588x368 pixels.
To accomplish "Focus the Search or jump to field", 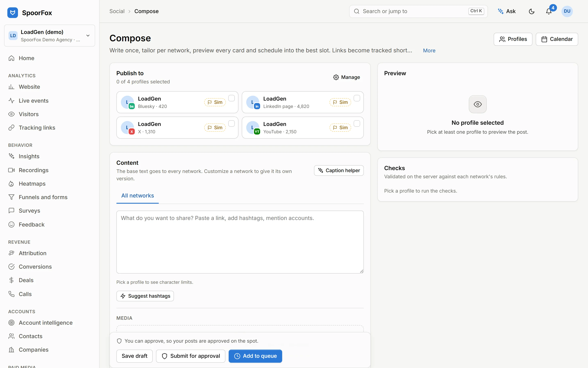I will (418, 11).
